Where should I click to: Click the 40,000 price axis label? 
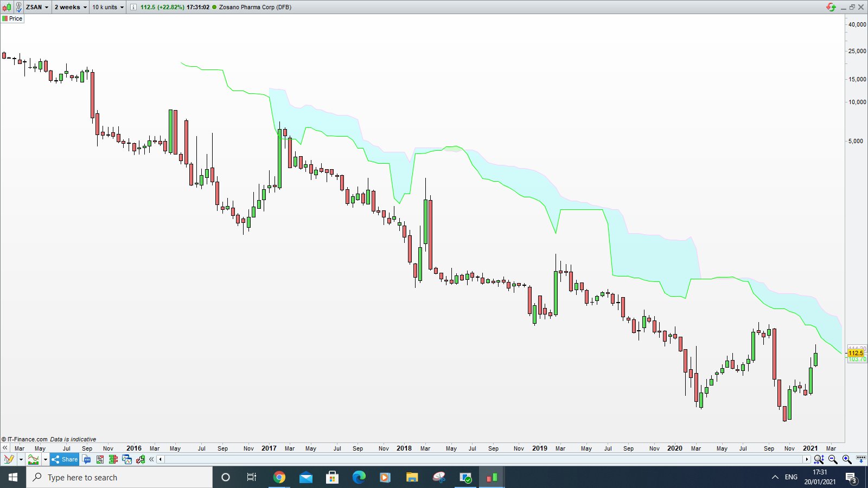[857, 24]
